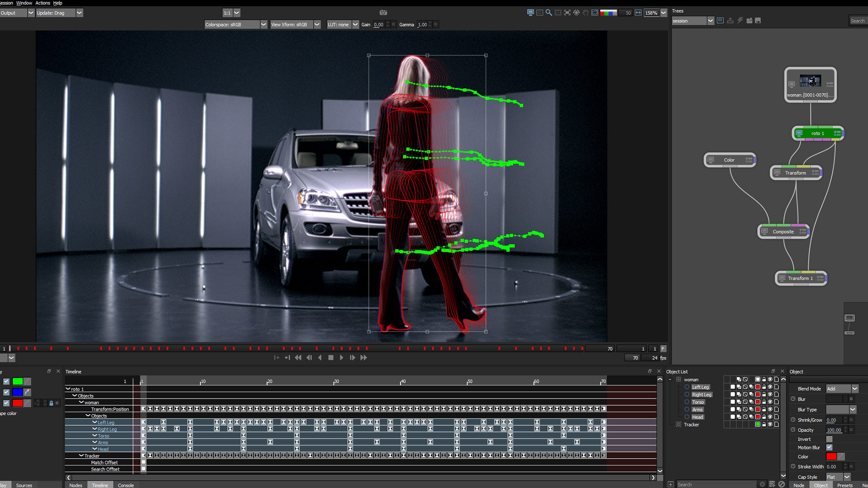This screenshot has width=868, height=488.
Task: Enable Motion Blur checkbox in Object properties
Action: pos(829,447)
